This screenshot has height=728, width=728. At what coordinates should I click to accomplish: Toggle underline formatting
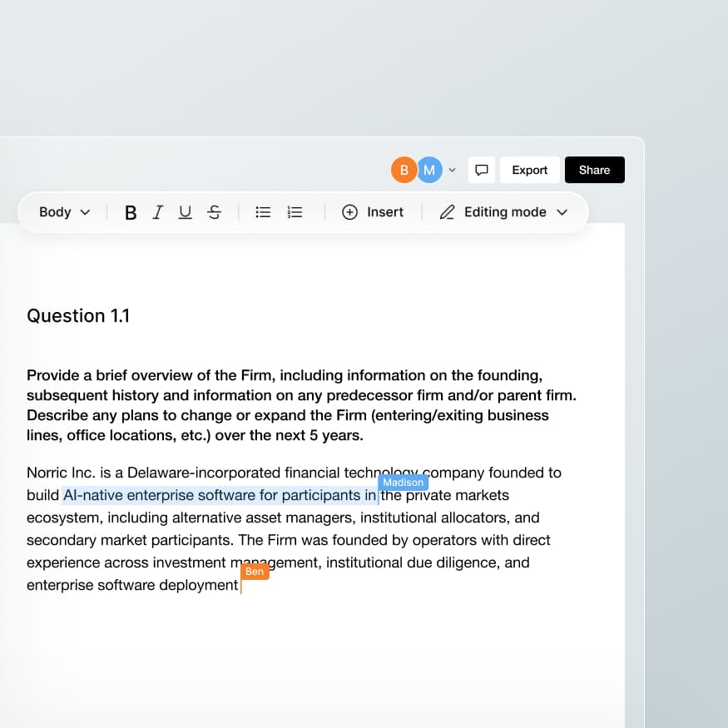pyautogui.click(x=185, y=212)
